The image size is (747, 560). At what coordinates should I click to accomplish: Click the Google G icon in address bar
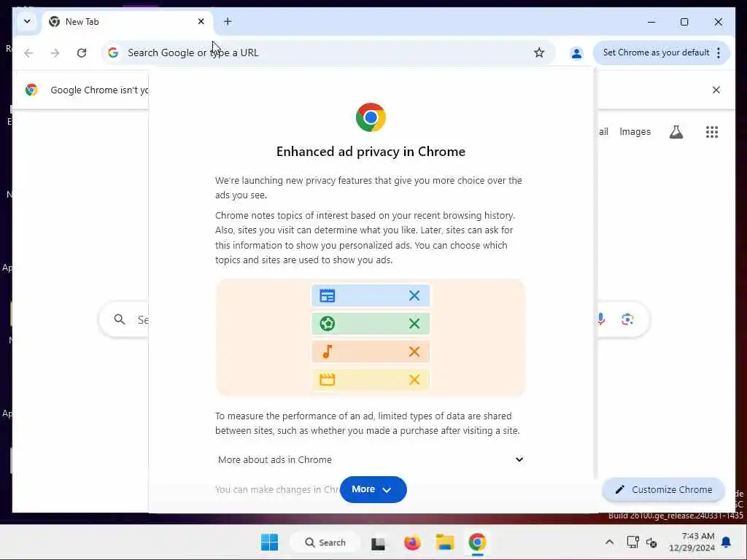point(113,52)
